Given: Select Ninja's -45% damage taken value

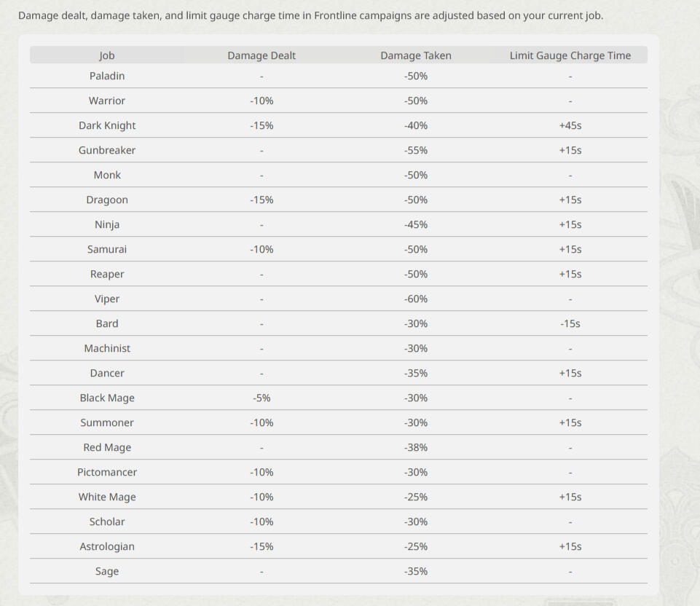Looking at the screenshot, I should [416, 224].
